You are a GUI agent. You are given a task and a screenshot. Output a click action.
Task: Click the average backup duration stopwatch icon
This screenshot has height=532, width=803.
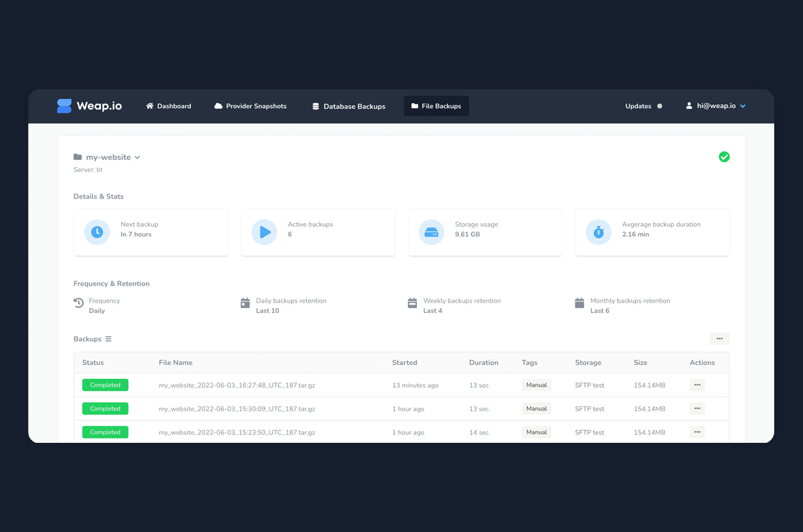[x=599, y=232]
